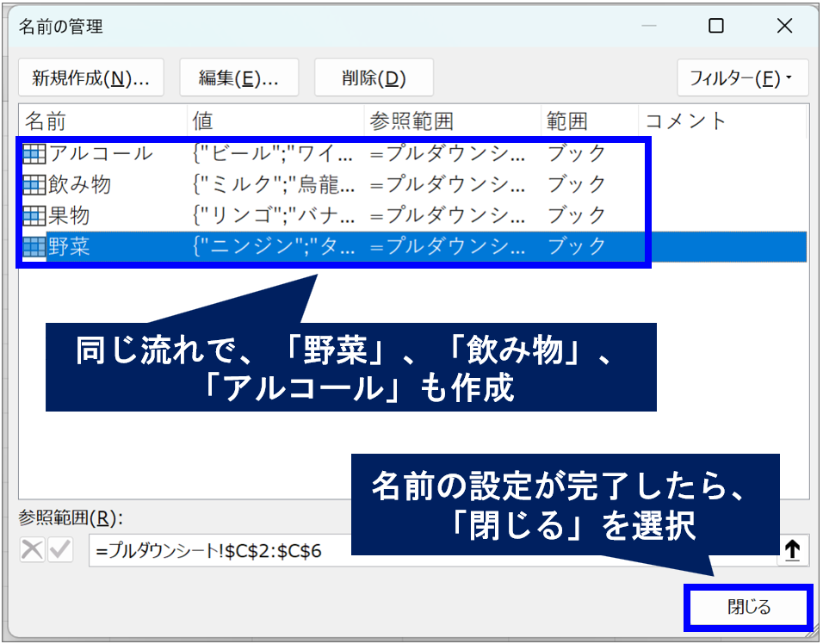This screenshot has width=823, height=644.
Task: Sort by the 名前 column header
Action: coord(102,121)
